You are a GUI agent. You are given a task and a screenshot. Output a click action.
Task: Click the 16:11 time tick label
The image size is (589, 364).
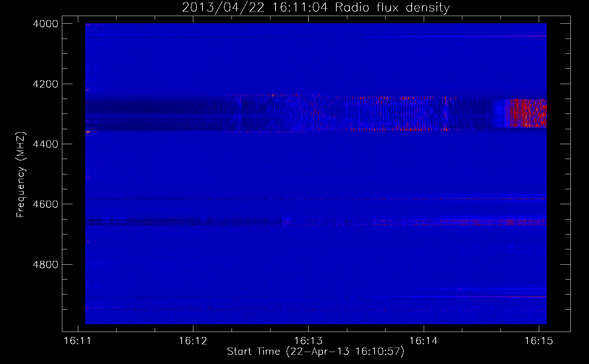click(78, 341)
